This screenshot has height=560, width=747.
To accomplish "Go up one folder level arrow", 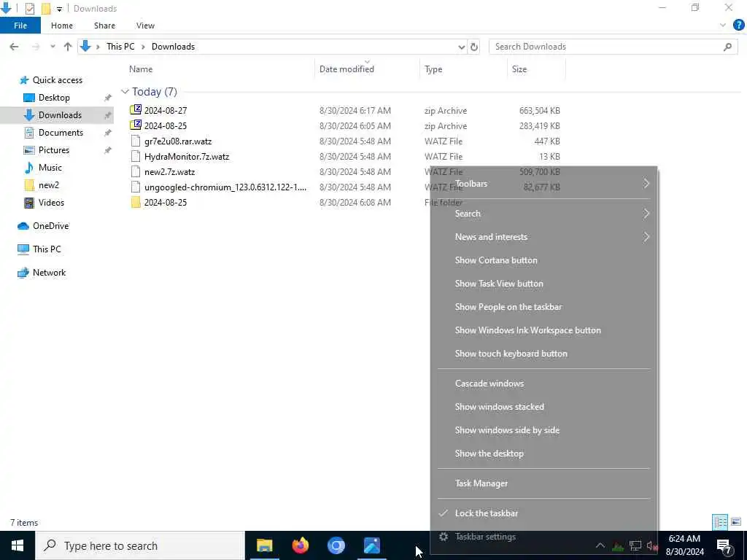I will coord(68,47).
